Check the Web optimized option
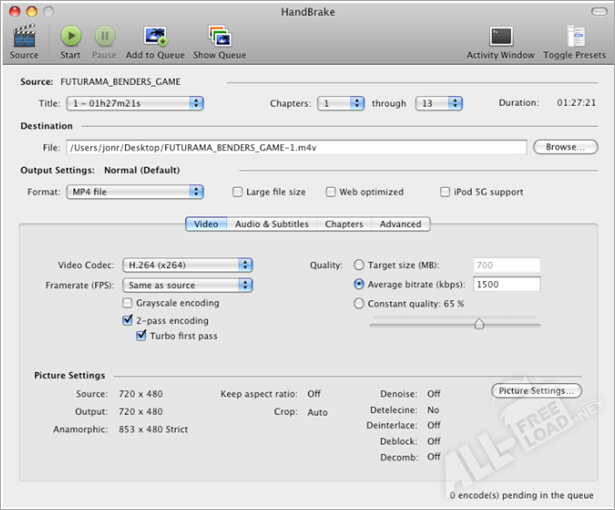Viewport: 615px width, 510px height. coord(329,191)
